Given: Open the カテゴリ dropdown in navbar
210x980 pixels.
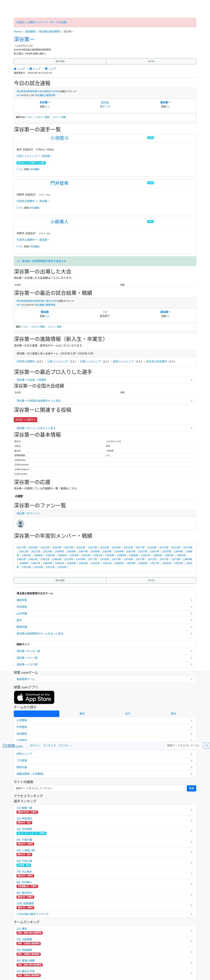Looking at the screenshot, I should coord(65,746).
